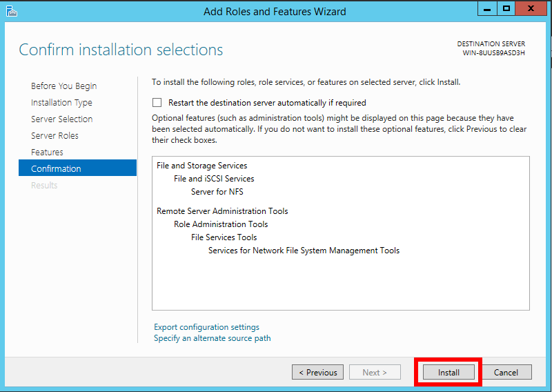Select Server for NFS in the list
Screen dimensions: 552x392
[x=217, y=192]
